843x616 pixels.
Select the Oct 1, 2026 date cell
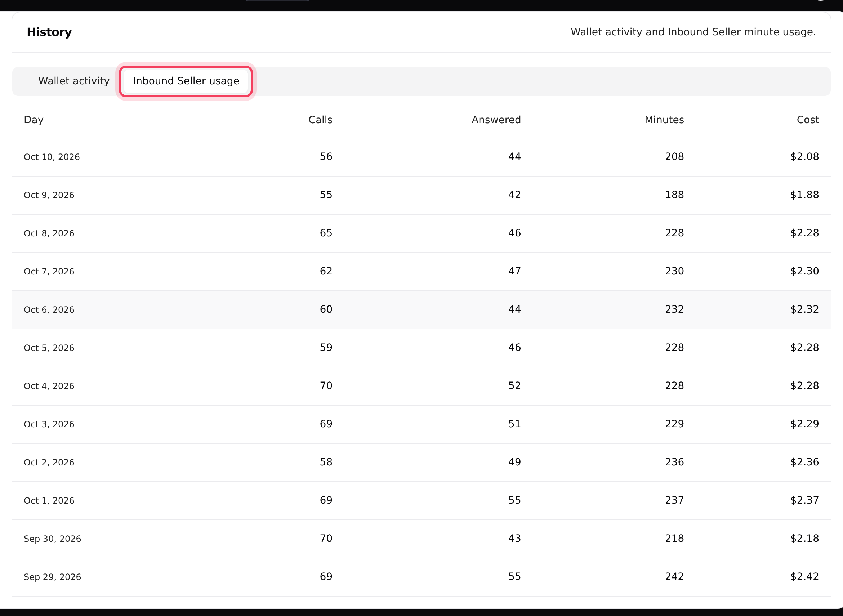(x=49, y=500)
